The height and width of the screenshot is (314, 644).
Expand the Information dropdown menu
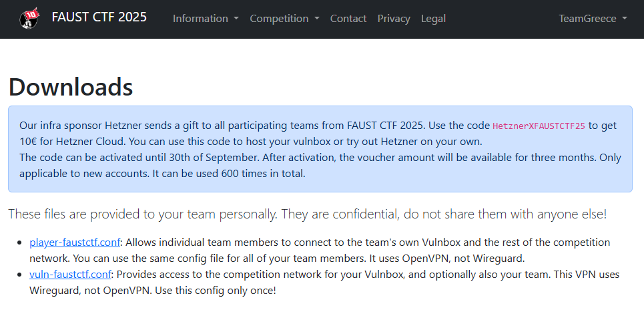[205, 19]
